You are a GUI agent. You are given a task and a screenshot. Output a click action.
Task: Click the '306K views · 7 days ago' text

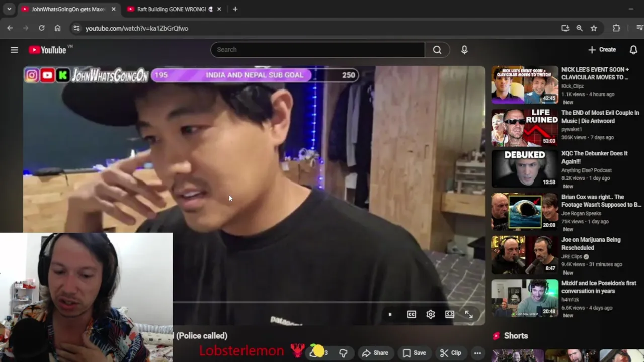click(588, 137)
